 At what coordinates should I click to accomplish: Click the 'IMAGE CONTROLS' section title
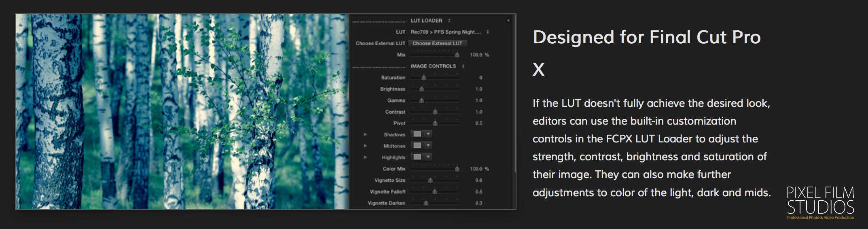(433, 66)
